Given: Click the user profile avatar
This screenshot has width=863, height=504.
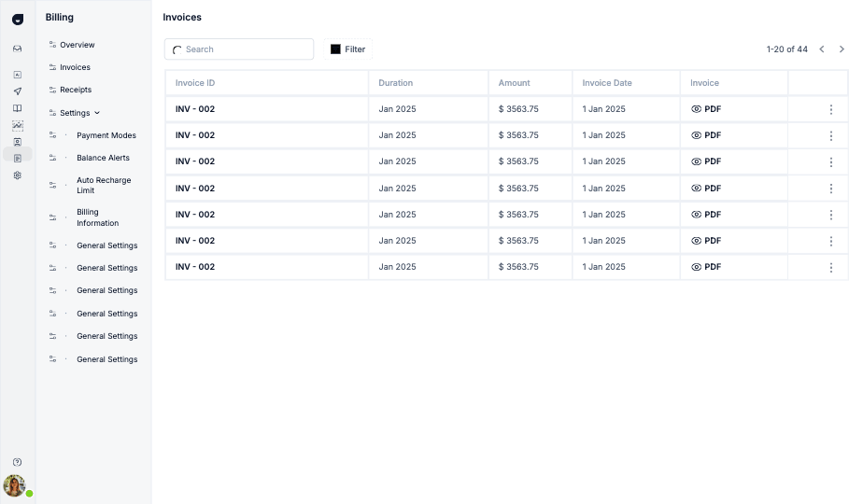Looking at the screenshot, I should tap(14, 486).
